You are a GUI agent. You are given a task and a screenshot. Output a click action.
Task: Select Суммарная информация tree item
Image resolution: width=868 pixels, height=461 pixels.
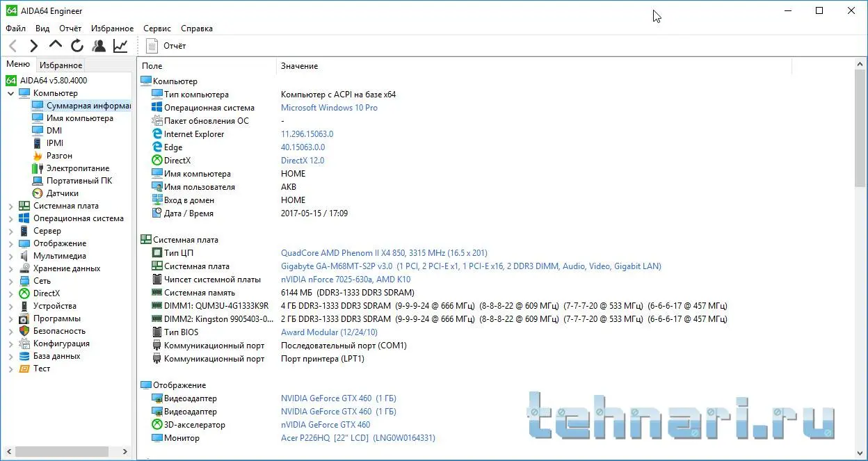pos(81,106)
